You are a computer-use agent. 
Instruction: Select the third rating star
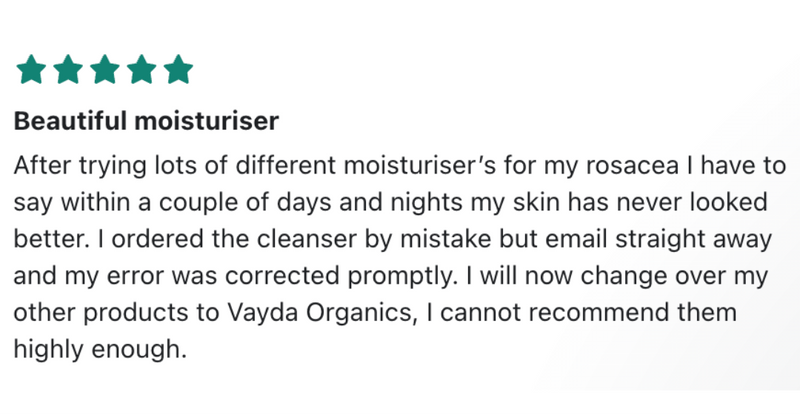[104, 69]
